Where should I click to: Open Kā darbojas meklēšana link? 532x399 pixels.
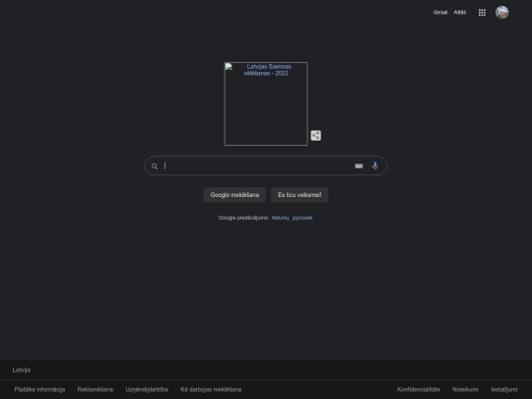[x=211, y=389]
